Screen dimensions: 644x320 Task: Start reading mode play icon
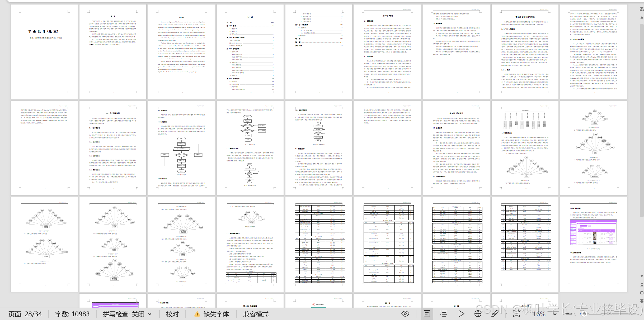coord(461,314)
